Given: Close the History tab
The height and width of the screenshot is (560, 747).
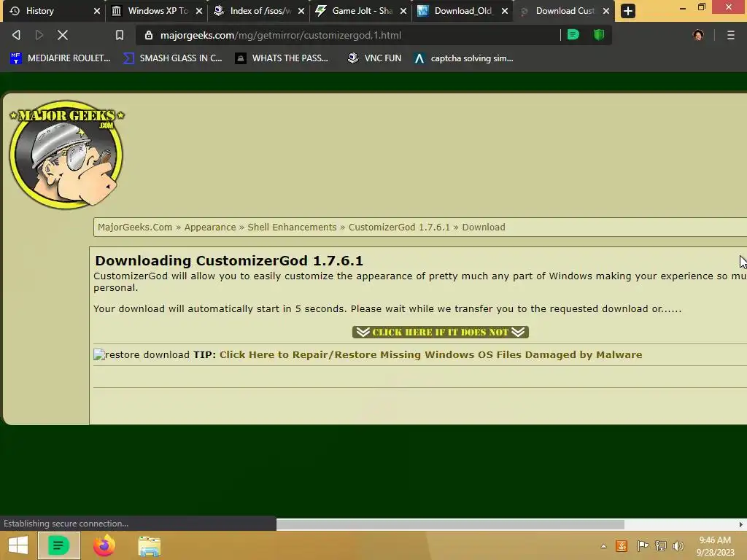Looking at the screenshot, I should coord(97,11).
